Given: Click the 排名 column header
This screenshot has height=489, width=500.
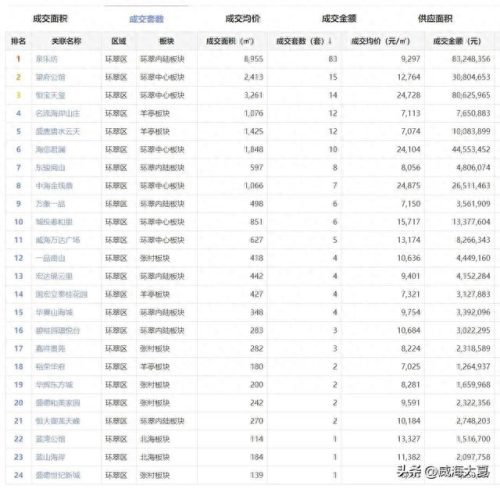Looking at the screenshot, I should 18,41.
